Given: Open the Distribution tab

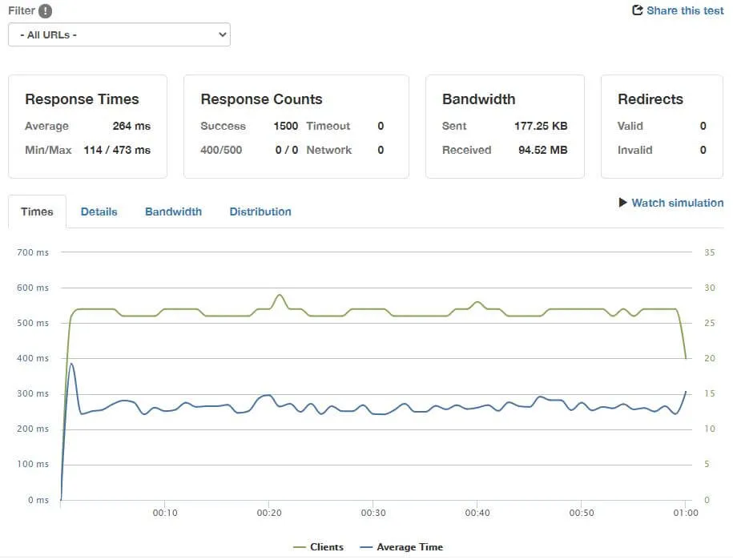Looking at the screenshot, I should [260, 212].
